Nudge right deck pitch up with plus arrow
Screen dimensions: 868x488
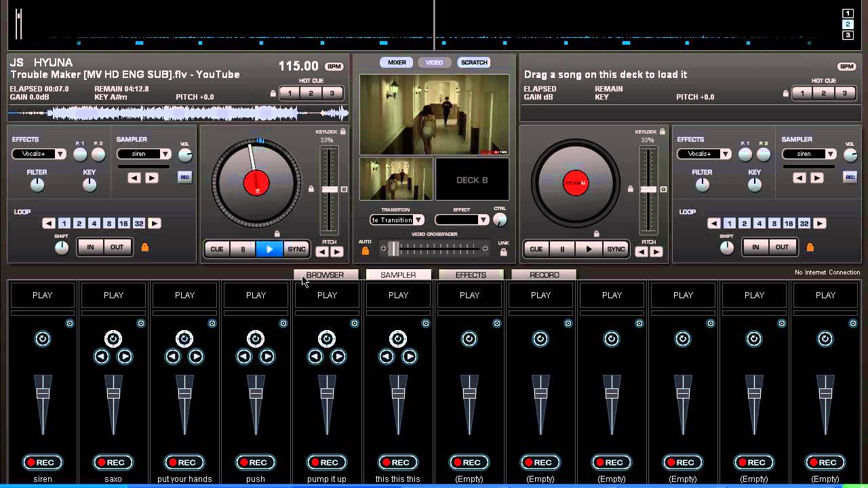(x=656, y=252)
